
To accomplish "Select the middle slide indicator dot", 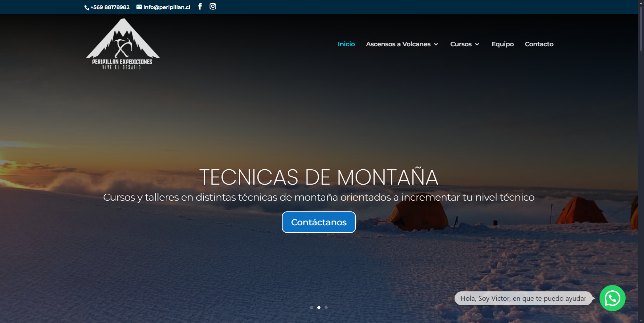I will point(319,307).
